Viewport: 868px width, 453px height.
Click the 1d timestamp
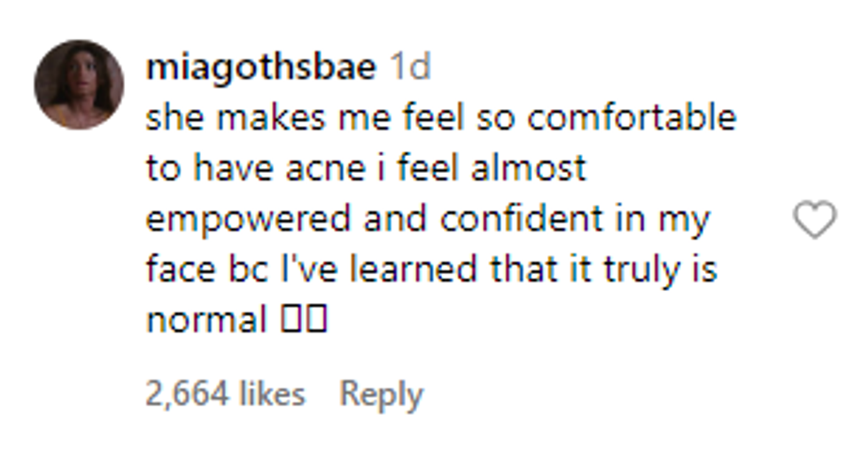click(x=410, y=68)
